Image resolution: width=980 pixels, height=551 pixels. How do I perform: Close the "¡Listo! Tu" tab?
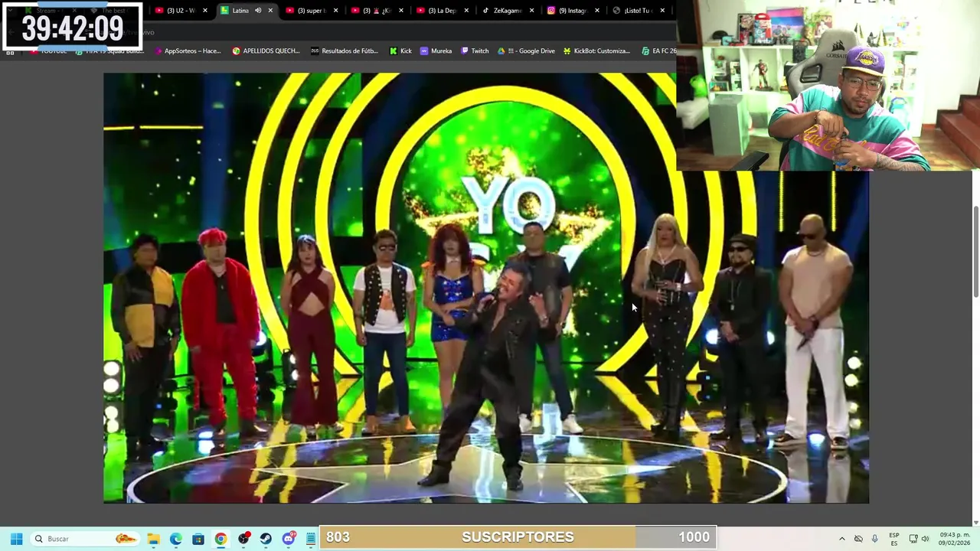click(662, 11)
